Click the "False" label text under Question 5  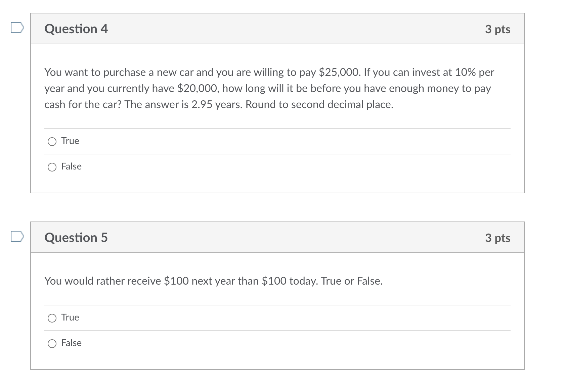pyautogui.click(x=71, y=343)
